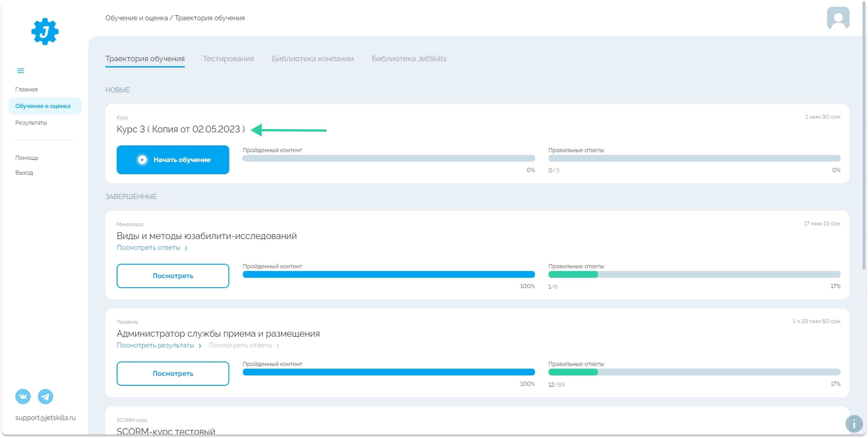Select Обучение и оценка in sidebar
Image resolution: width=868 pixels, height=438 pixels.
45,106
